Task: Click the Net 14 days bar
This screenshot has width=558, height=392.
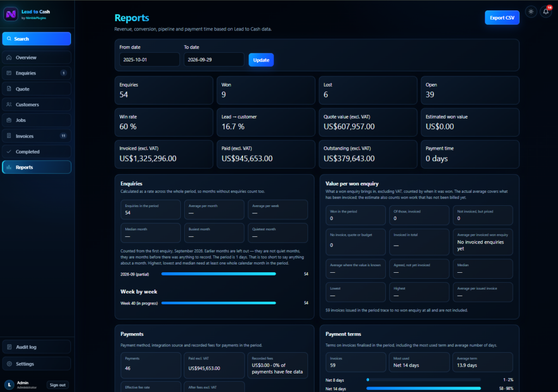Action: coord(423,388)
